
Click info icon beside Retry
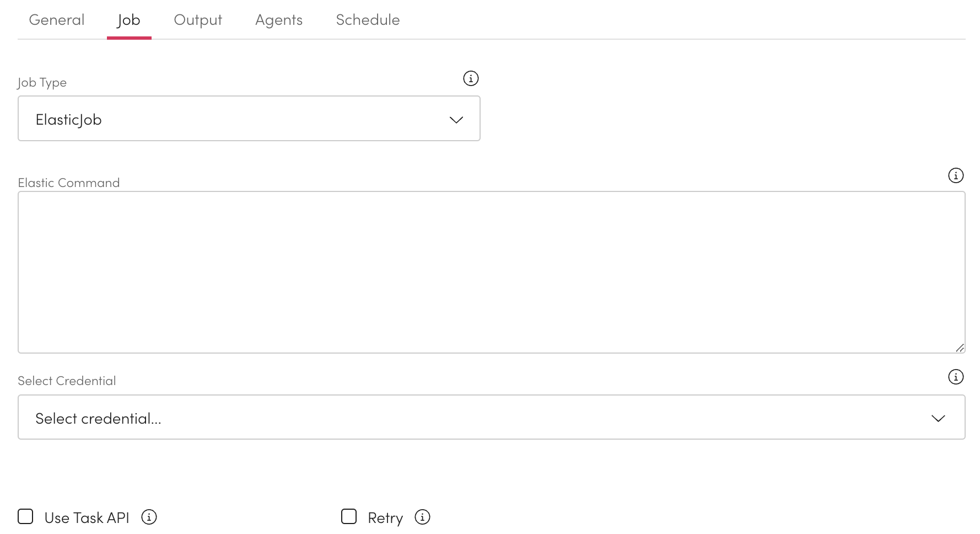(422, 517)
